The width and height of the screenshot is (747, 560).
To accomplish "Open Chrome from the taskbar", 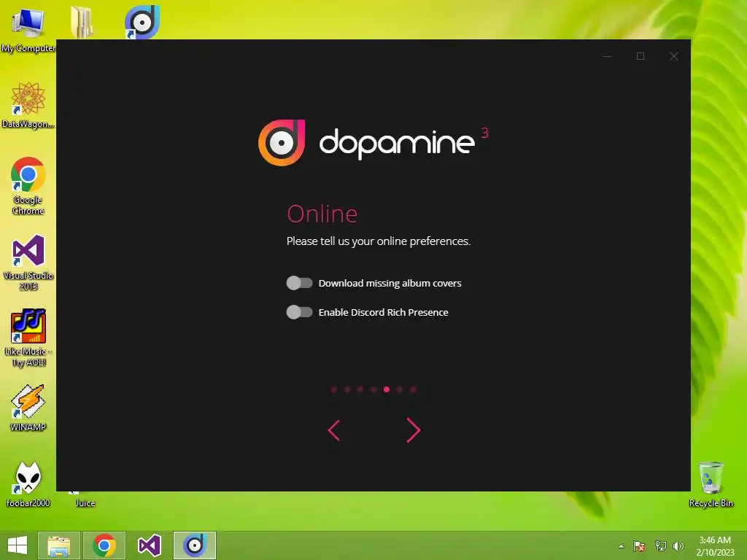I will pyautogui.click(x=104, y=545).
